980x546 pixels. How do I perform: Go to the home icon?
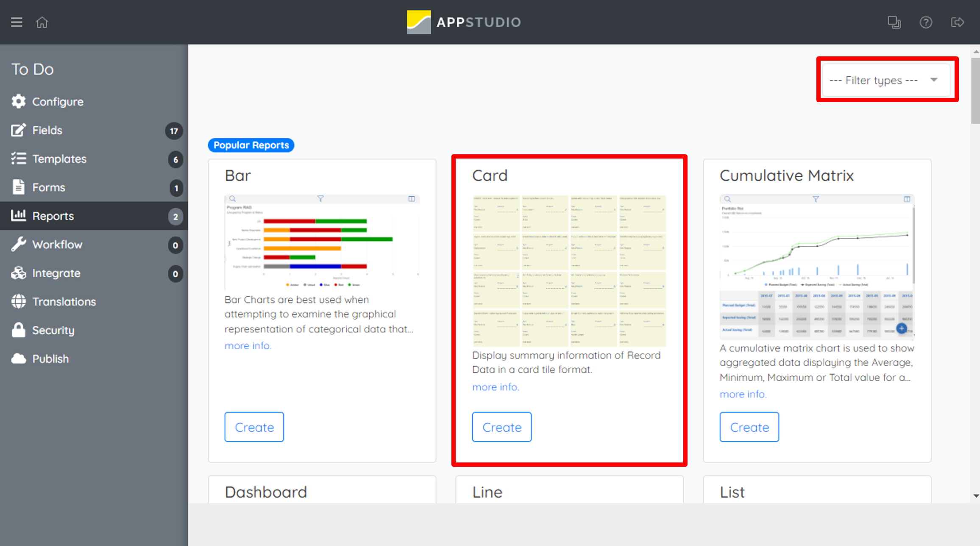click(42, 22)
